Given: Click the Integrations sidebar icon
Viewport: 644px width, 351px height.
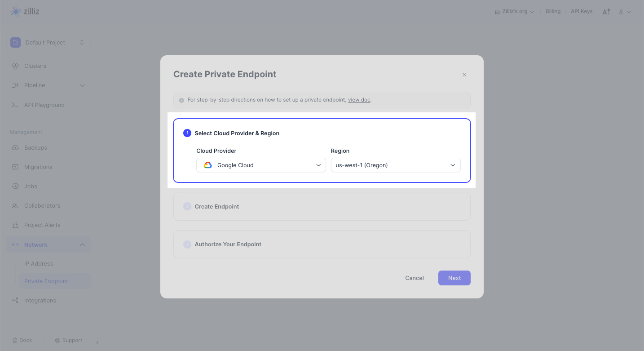Looking at the screenshot, I should (x=15, y=301).
